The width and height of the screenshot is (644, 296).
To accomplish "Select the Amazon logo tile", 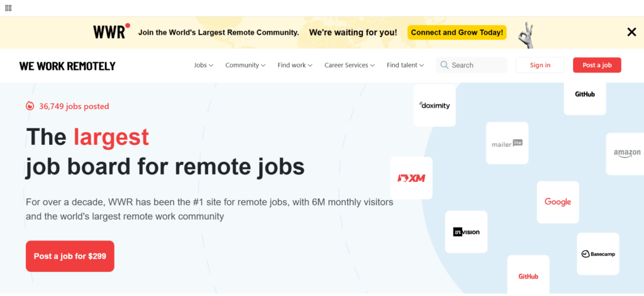I will coord(625,154).
